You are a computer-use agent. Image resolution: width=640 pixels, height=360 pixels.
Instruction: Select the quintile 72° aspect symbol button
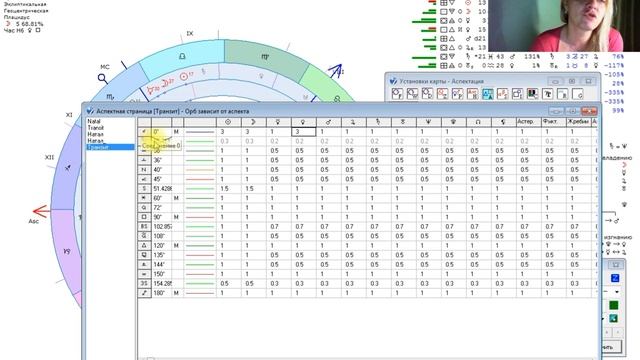(x=144, y=208)
